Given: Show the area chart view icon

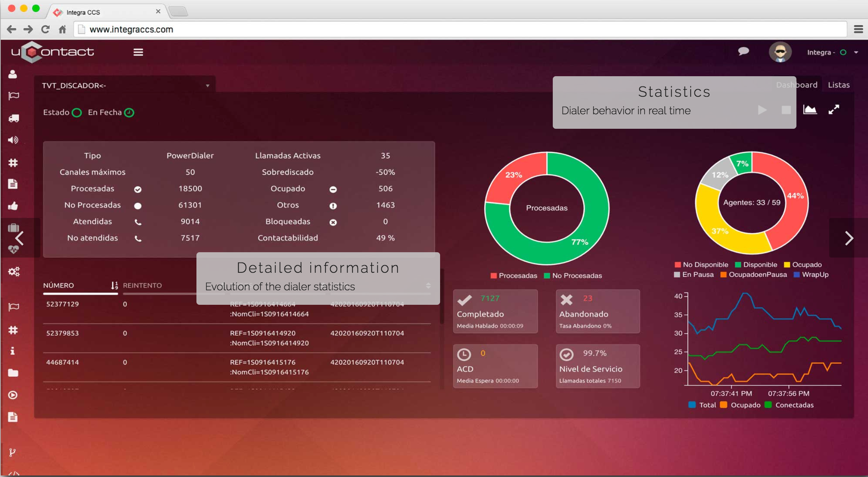Looking at the screenshot, I should pyautogui.click(x=810, y=110).
